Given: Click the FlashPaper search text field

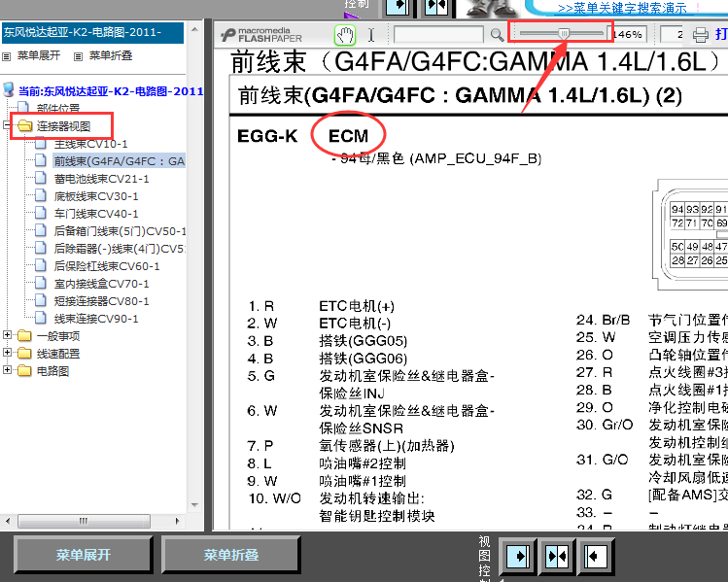Looking at the screenshot, I should 438,35.
